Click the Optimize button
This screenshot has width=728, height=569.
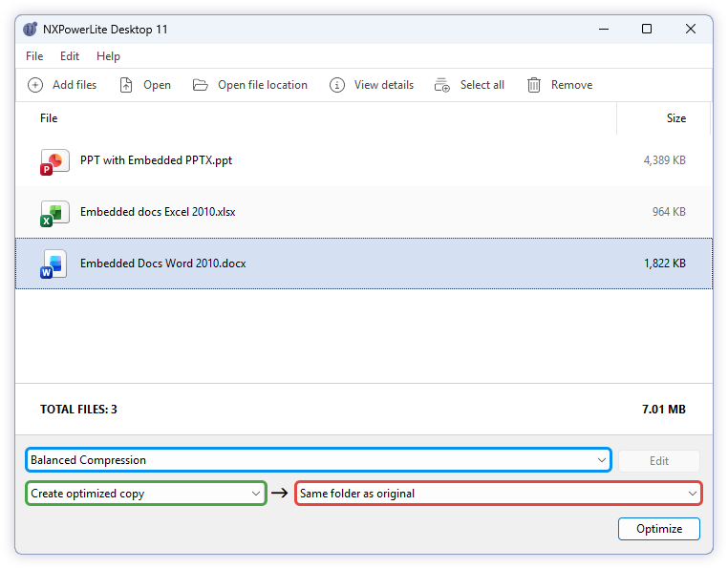[x=659, y=529]
